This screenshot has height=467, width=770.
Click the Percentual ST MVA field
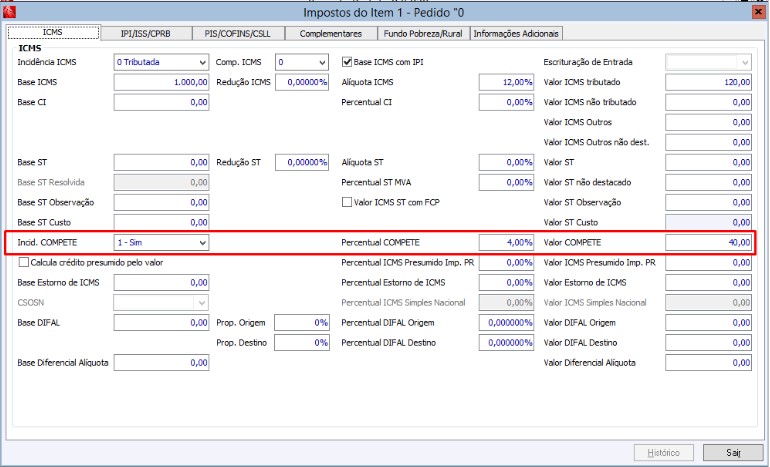(x=506, y=182)
